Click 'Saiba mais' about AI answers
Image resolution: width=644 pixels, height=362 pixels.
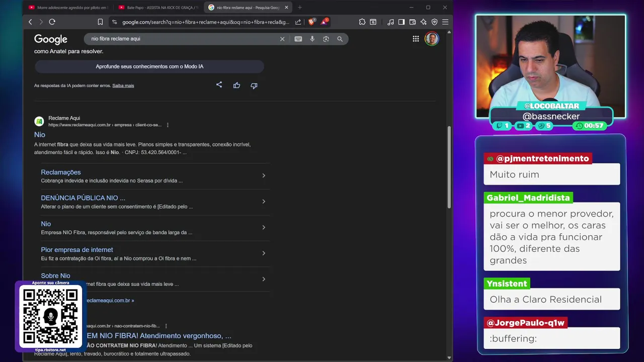click(x=123, y=85)
